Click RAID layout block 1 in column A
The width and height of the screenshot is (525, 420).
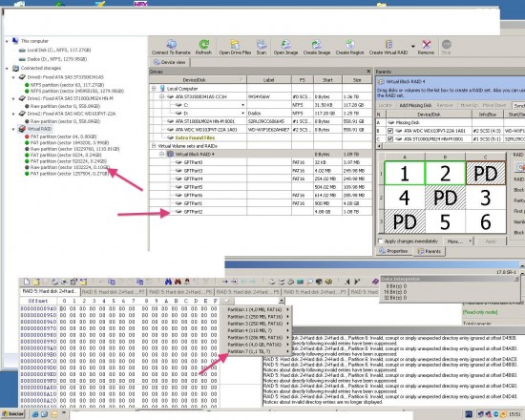pos(405,173)
